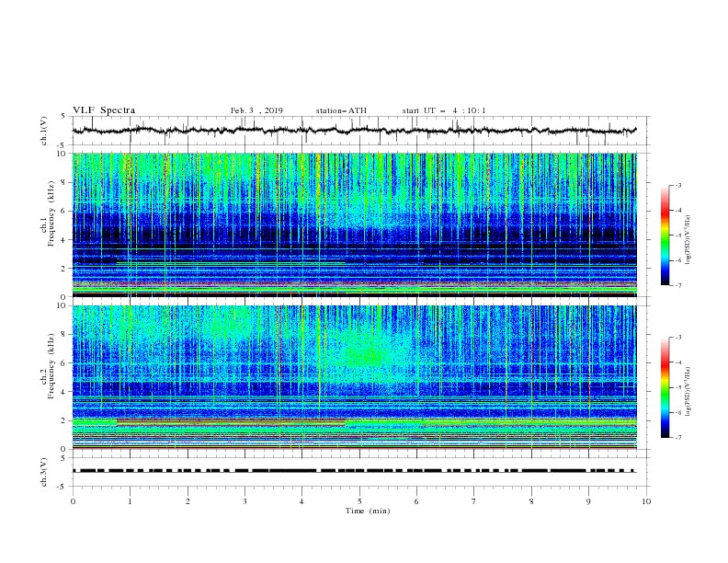
Task: Click time axis tick label '3'
Action: (245, 501)
